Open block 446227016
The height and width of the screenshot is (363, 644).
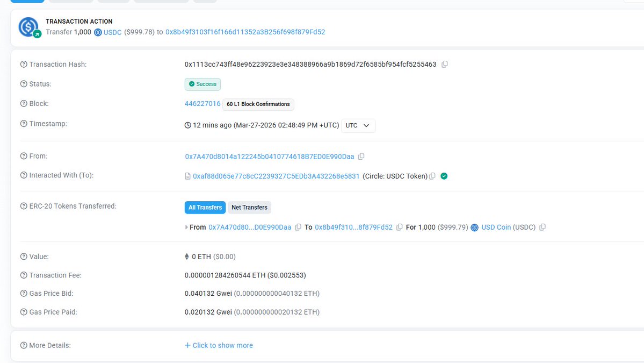[202, 104]
